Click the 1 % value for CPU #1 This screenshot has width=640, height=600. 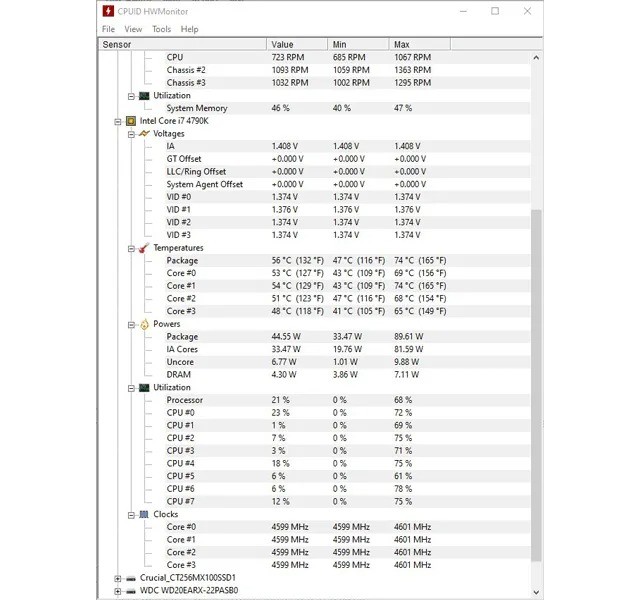[278, 425]
